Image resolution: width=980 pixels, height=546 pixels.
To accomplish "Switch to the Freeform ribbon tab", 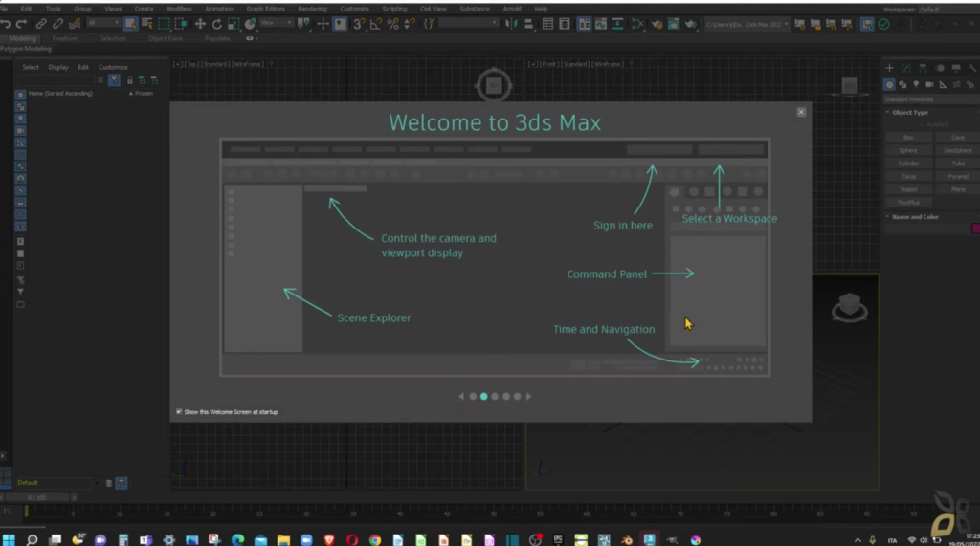I will (x=65, y=39).
